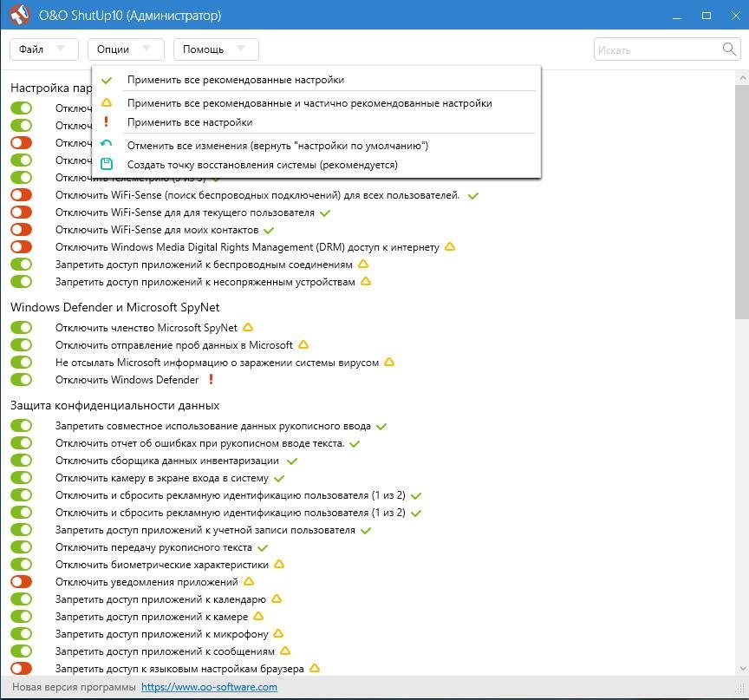Click 'Отключить Windows Defender' setting label
The height and width of the screenshot is (700, 749).
pos(127,380)
